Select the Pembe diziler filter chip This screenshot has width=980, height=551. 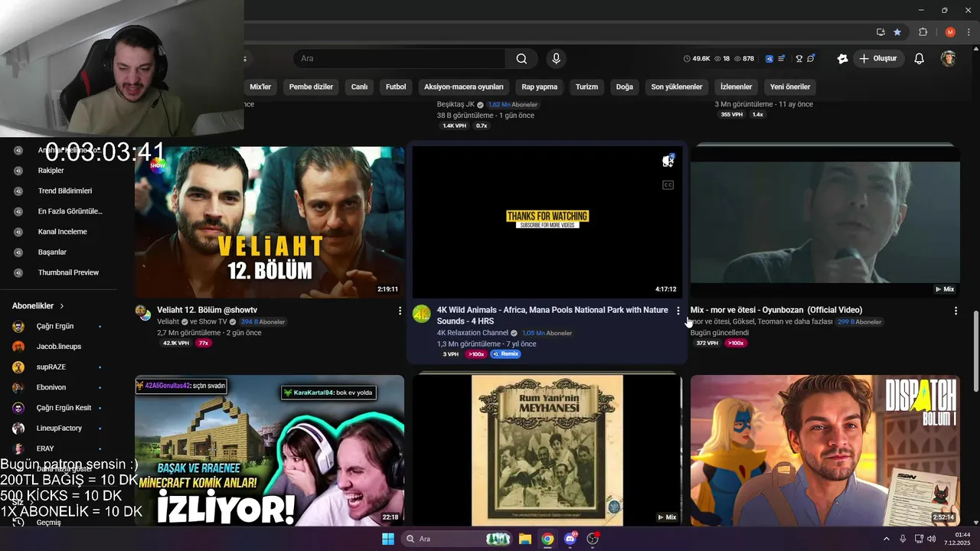[311, 86]
